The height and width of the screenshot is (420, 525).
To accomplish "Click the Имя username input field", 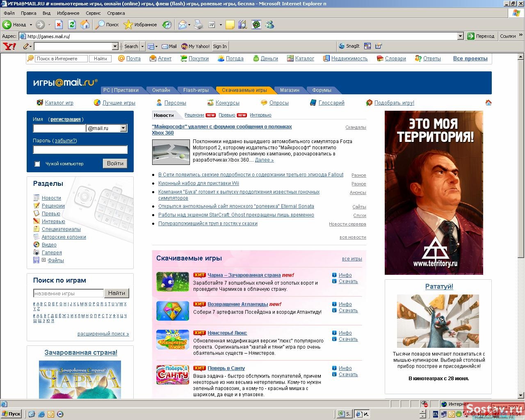I will click(x=59, y=128).
